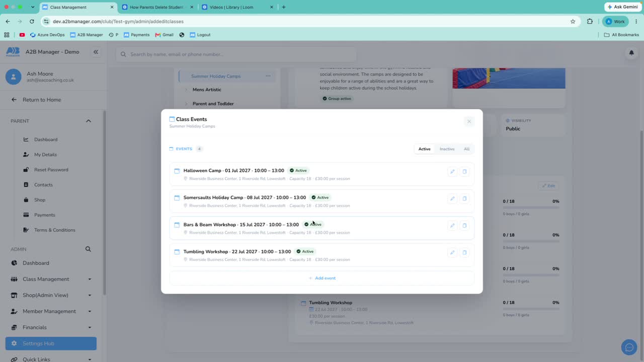Open My Details page
Image resolution: width=644 pixels, height=362 pixels.
45,154
